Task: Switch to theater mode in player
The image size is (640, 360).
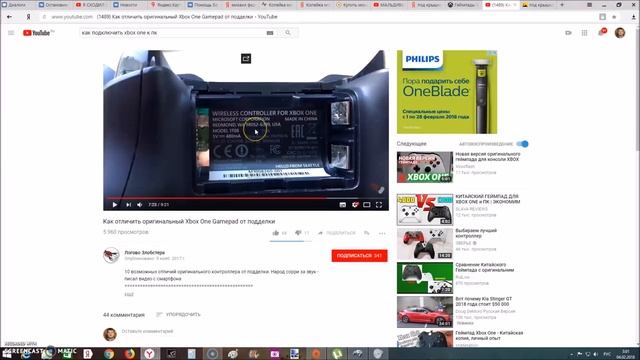Action: 367,204
